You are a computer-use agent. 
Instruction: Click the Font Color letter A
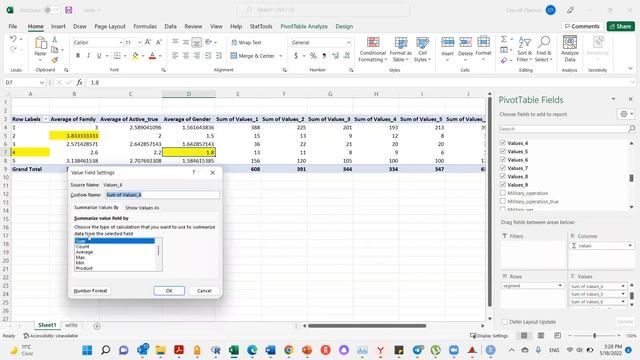pos(152,56)
